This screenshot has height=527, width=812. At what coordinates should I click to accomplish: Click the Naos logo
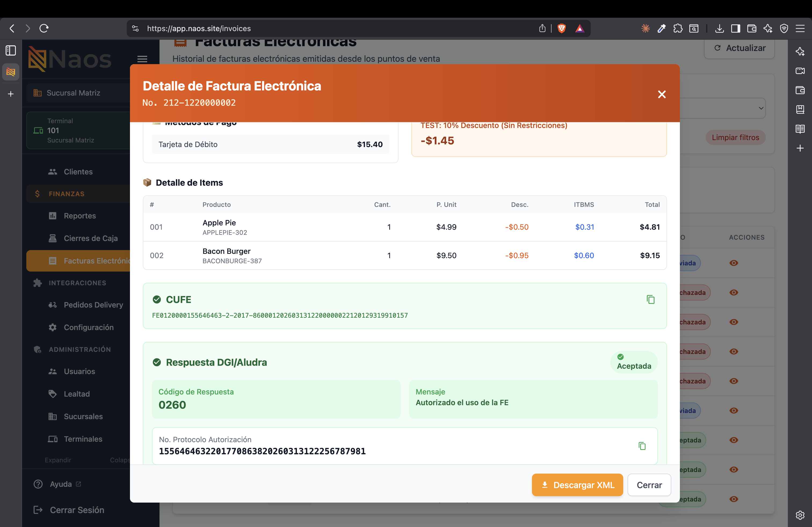(x=70, y=59)
